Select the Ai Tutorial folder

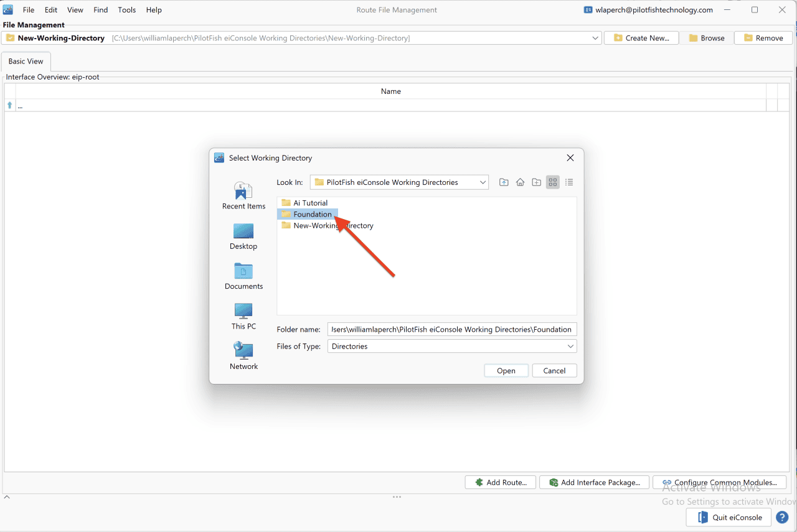click(x=304, y=203)
